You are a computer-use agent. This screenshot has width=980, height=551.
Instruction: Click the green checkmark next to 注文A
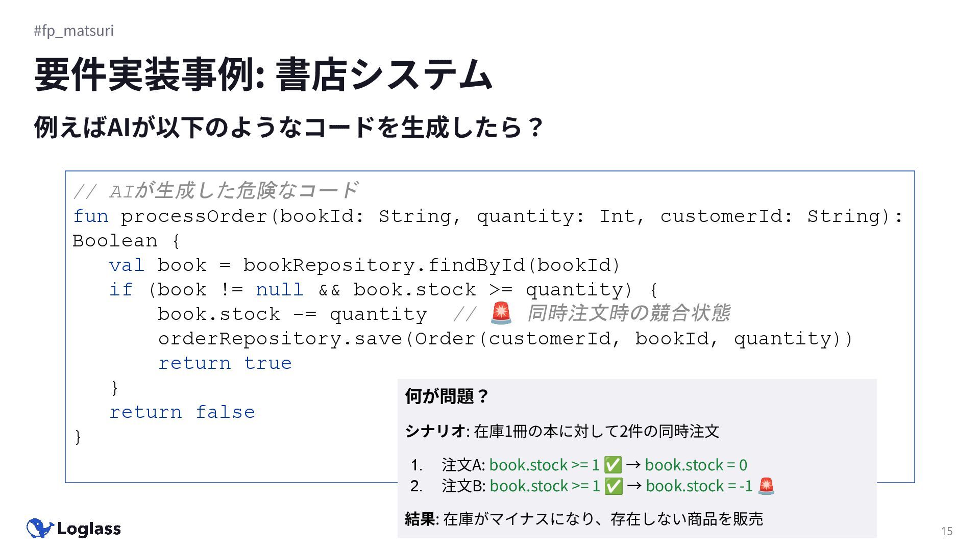click(x=612, y=465)
